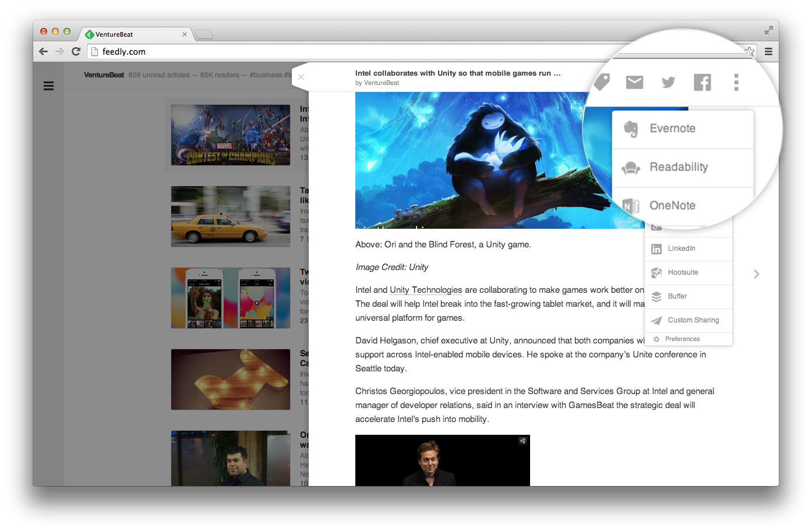Share the article by email envelope icon
Image resolution: width=812 pixels, height=532 pixels.
[x=634, y=82]
